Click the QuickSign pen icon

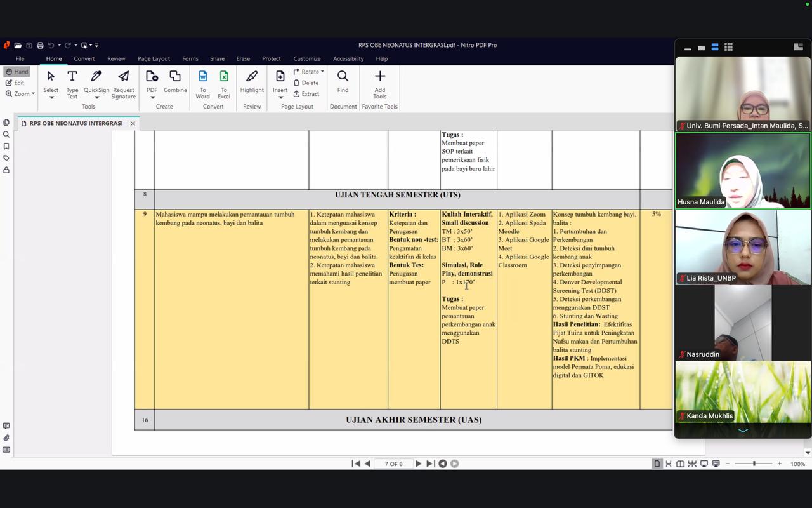click(x=96, y=77)
